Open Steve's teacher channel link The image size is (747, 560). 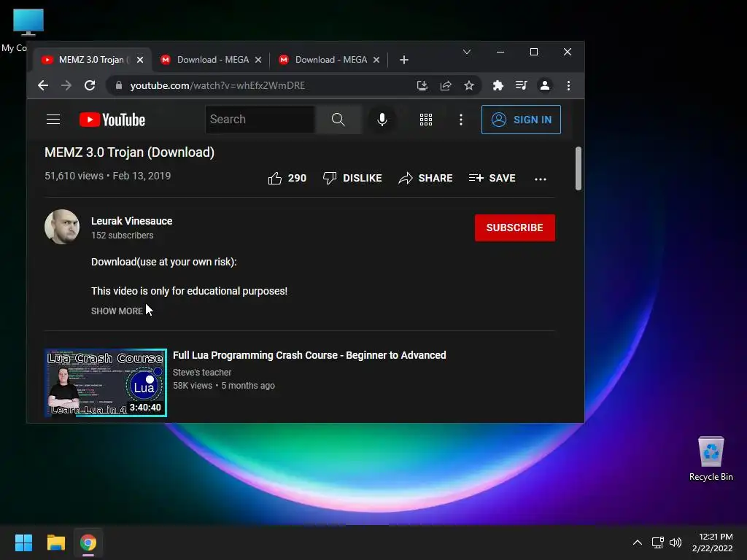[202, 373]
